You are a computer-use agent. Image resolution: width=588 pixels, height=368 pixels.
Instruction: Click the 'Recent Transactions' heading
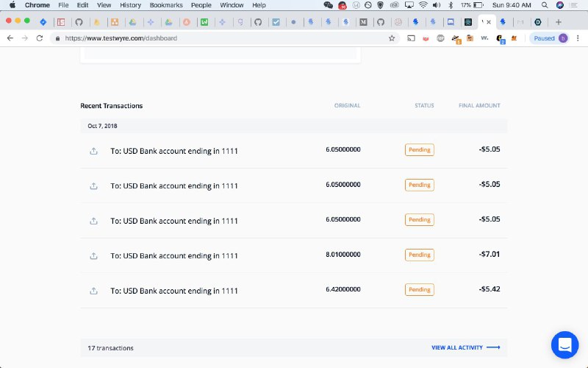(x=112, y=106)
